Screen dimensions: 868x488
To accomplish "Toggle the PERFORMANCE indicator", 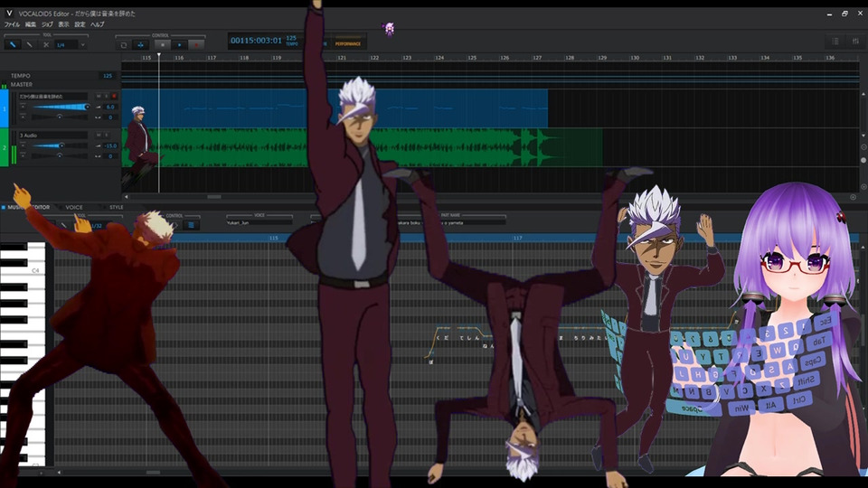I will click(347, 43).
